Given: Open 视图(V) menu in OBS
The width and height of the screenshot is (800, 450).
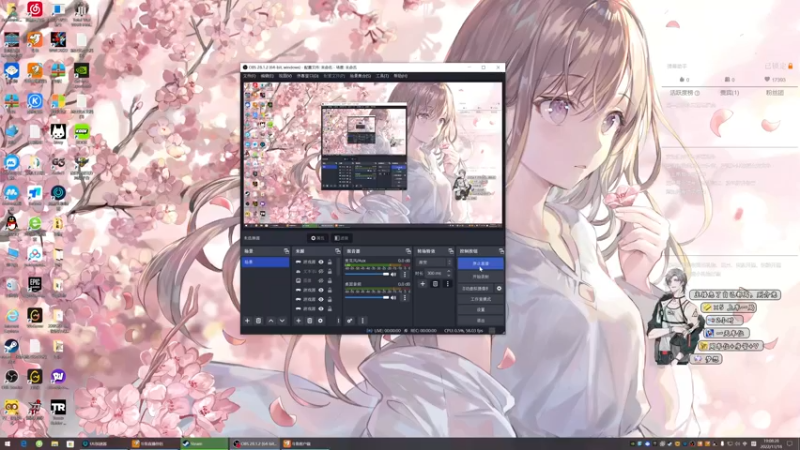Looking at the screenshot, I should pyautogui.click(x=285, y=76).
